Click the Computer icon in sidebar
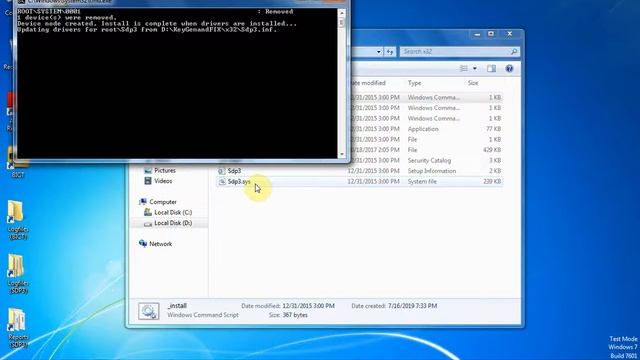 [x=143, y=202]
